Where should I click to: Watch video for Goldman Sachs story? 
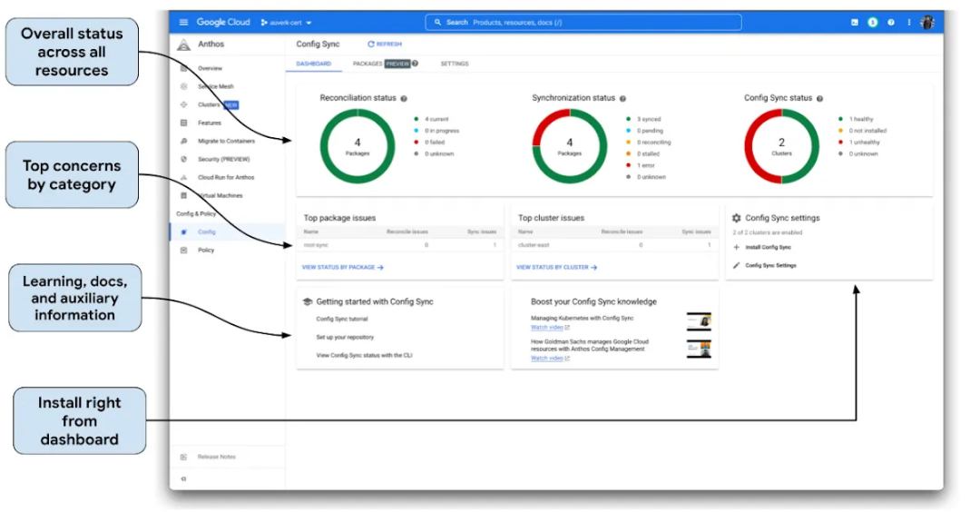[x=550, y=359]
